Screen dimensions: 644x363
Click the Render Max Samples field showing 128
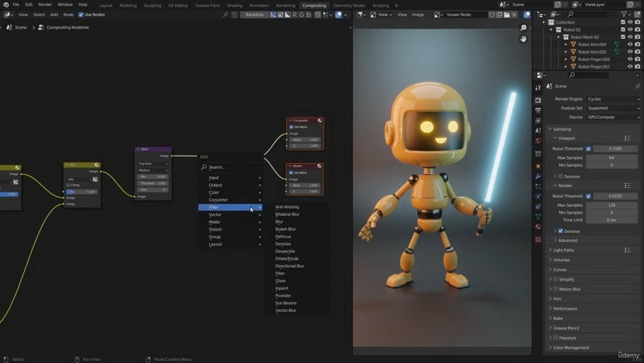(612, 205)
